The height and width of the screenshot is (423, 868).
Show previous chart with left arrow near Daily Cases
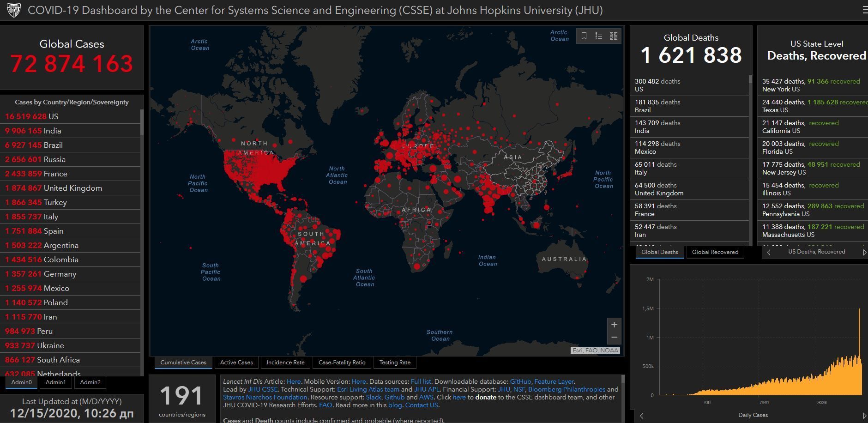642,416
